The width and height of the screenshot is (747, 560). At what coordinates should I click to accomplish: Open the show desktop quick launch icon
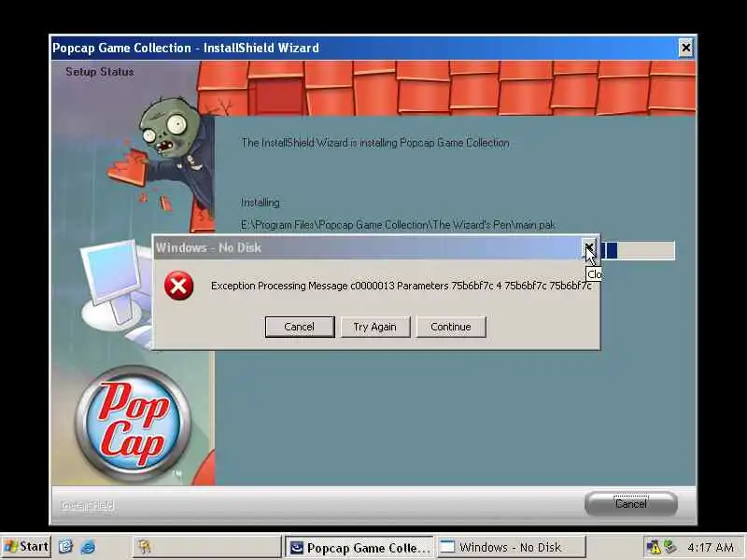coord(66,547)
